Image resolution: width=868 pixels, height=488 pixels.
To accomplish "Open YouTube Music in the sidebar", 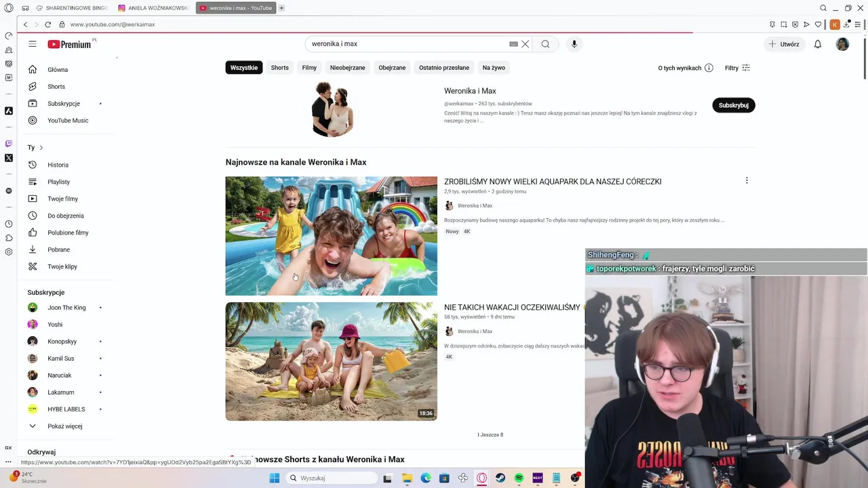I will click(68, 121).
